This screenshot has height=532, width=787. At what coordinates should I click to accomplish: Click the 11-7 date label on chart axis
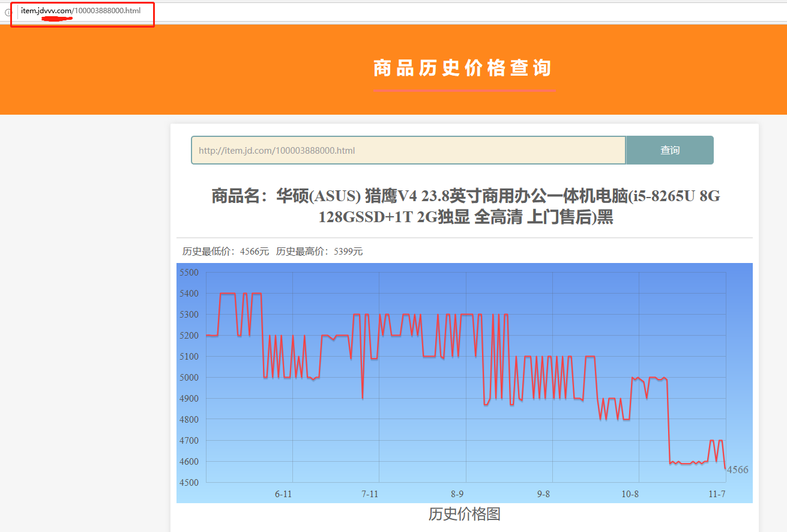(717, 494)
